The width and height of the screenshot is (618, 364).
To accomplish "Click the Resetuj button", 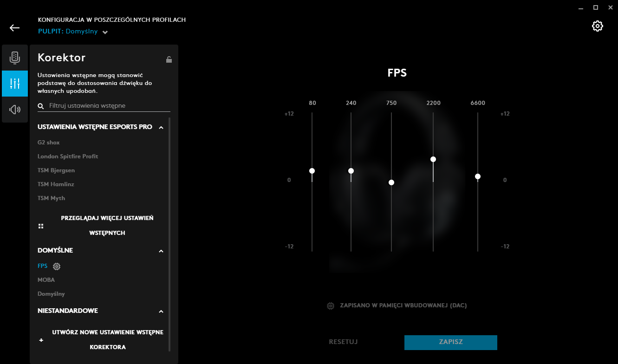I will coord(343,342).
